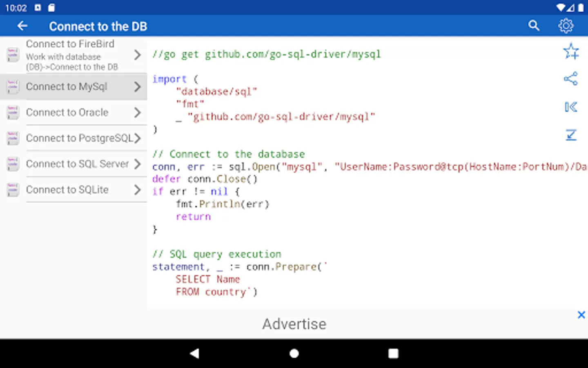Tap the Connect to SQLite document icon
Image resolution: width=588 pixels, height=368 pixels.
click(x=13, y=190)
